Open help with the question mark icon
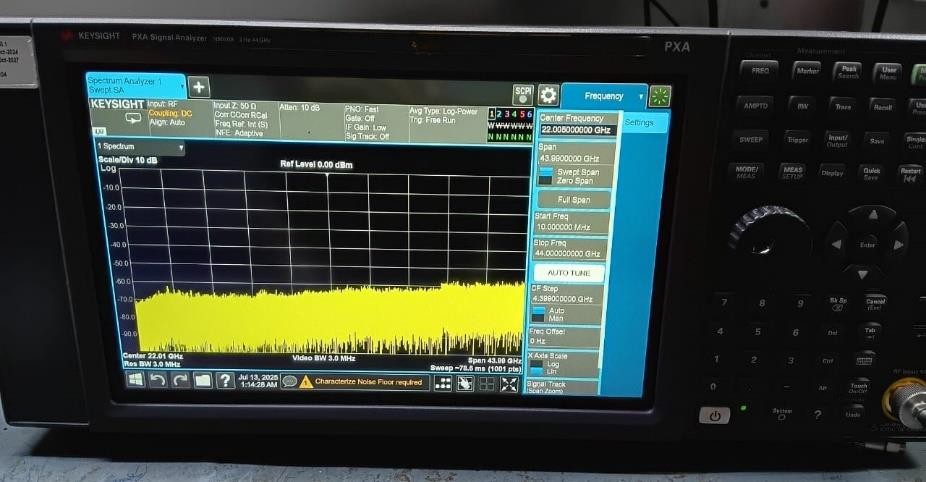This screenshot has width=926, height=482. (225, 380)
